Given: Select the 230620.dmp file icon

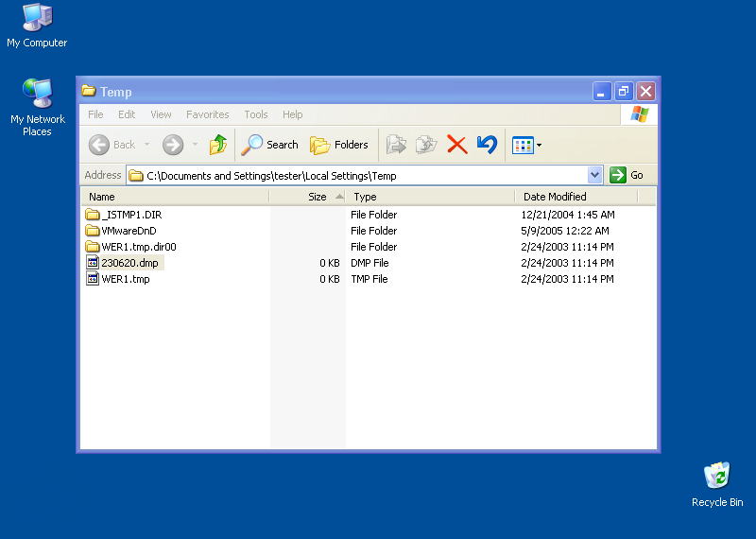Looking at the screenshot, I should pyautogui.click(x=92, y=263).
